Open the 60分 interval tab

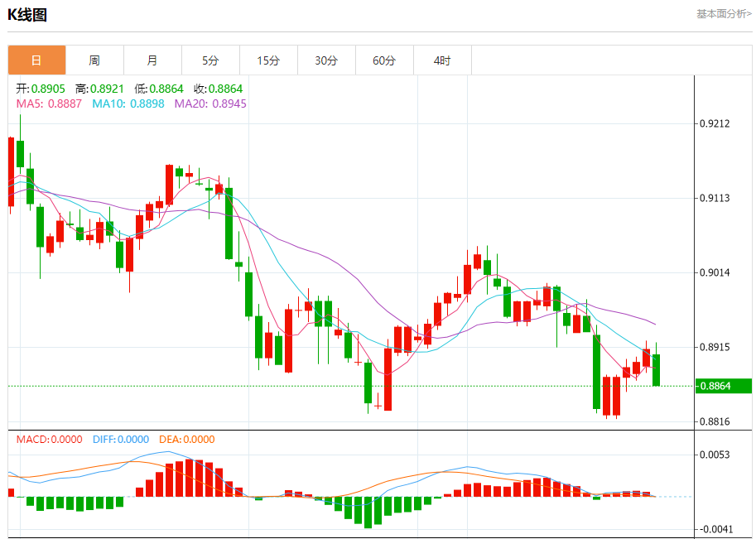pos(384,60)
